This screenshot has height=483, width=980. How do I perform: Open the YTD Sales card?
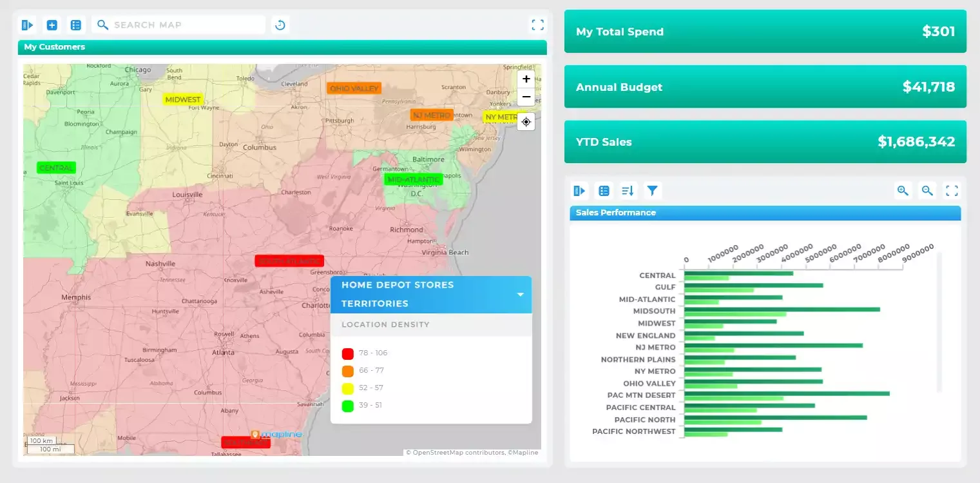765,142
